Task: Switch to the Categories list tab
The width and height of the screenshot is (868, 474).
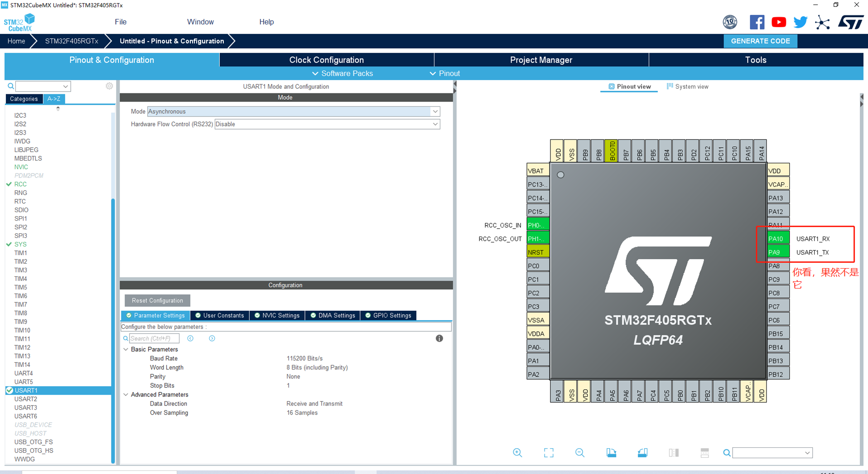Action: point(24,99)
